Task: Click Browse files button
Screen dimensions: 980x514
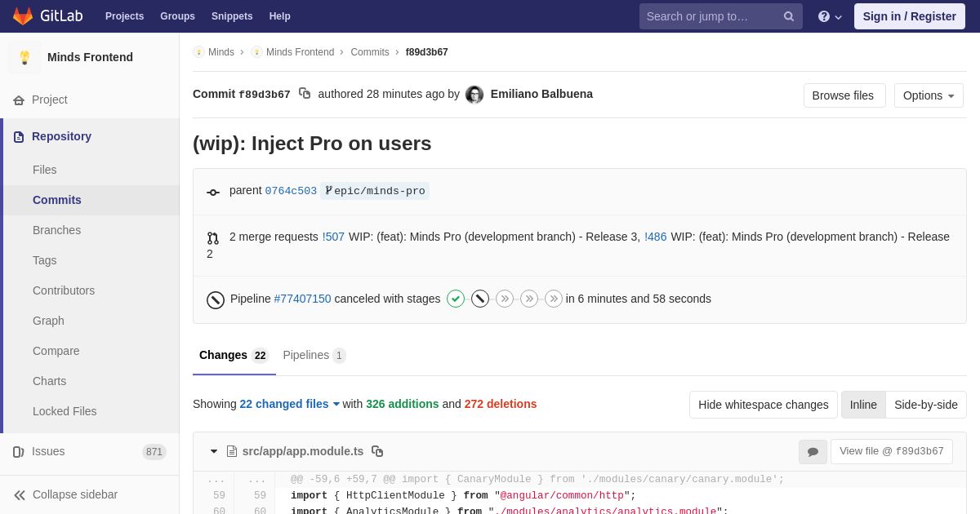Action: coord(844,95)
